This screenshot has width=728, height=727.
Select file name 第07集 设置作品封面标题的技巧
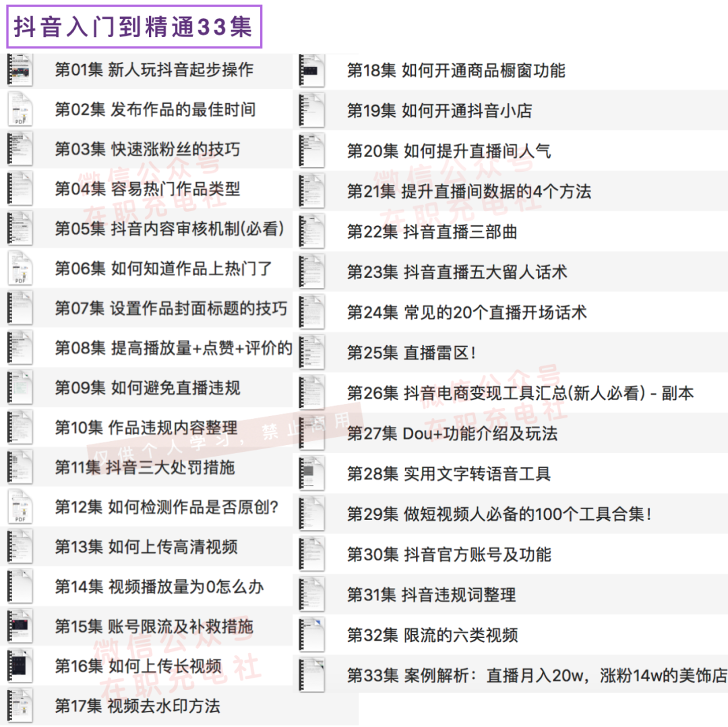point(171,308)
